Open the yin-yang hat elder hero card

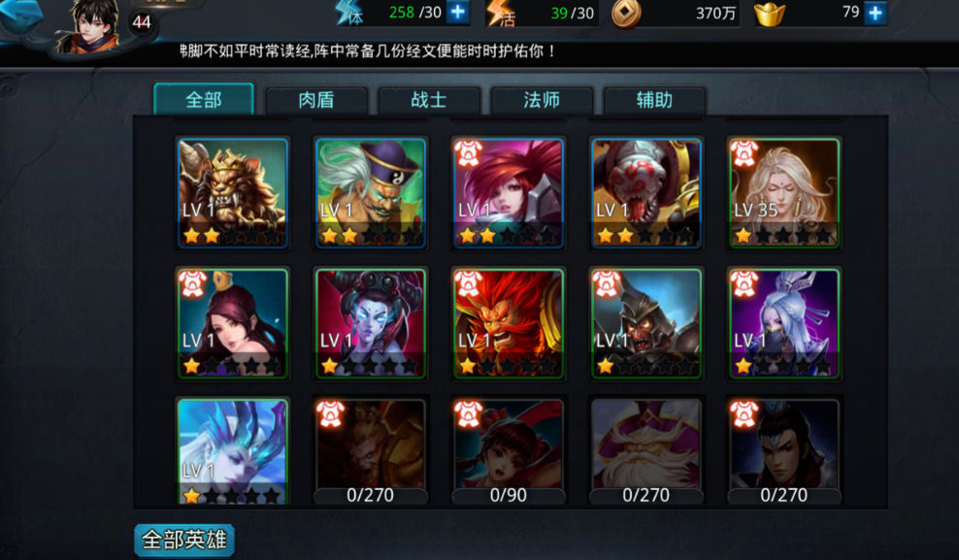[x=371, y=193]
